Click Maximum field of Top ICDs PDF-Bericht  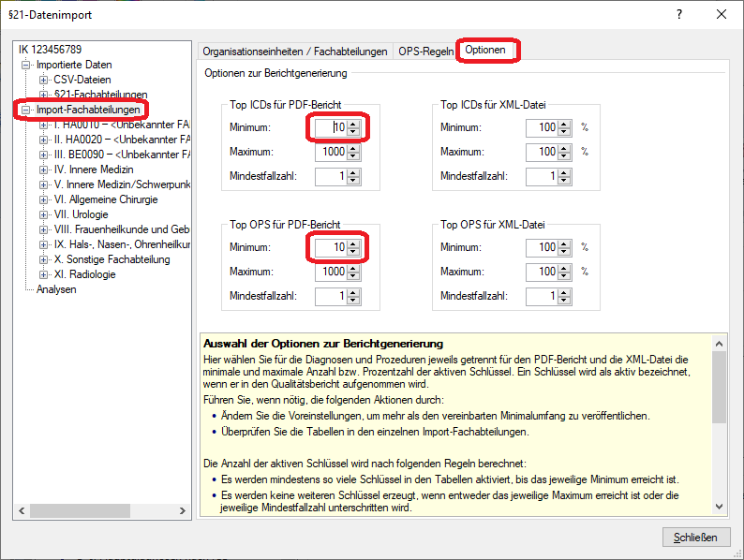331,152
